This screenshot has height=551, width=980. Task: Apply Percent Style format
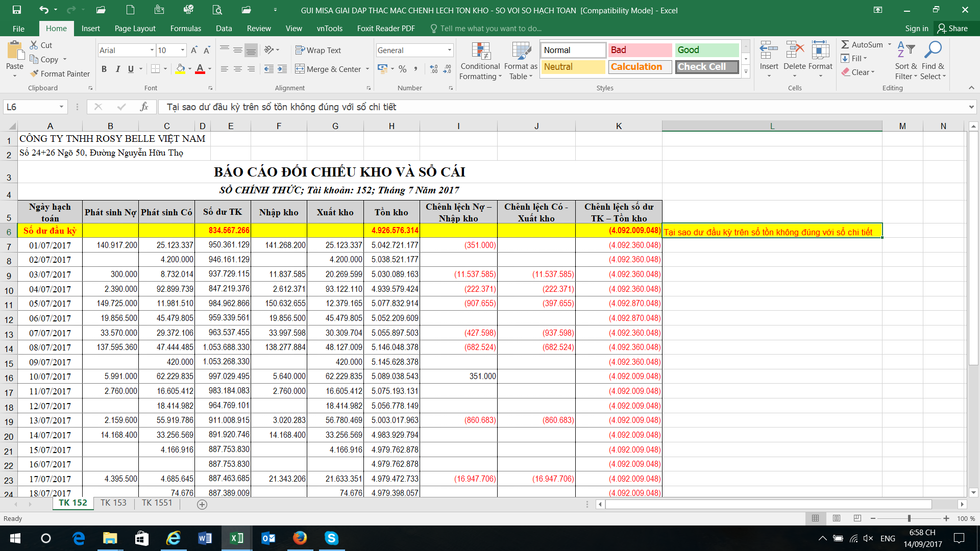pyautogui.click(x=403, y=69)
